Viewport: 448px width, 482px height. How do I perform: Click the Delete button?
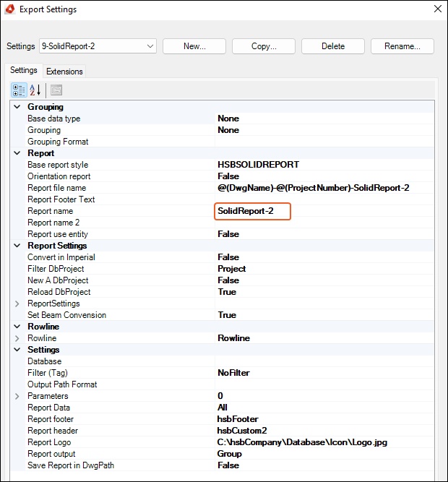333,46
